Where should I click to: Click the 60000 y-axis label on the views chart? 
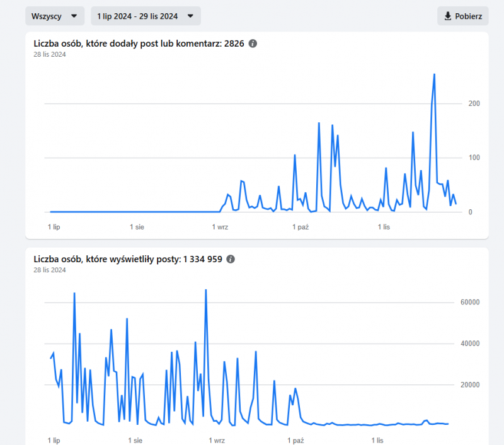pos(471,303)
